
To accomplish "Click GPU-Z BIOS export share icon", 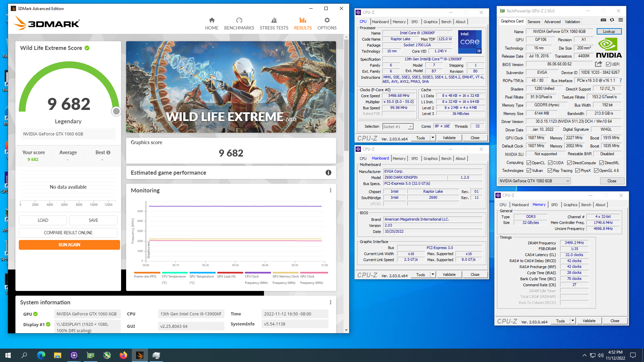I will pyautogui.click(x=598, y=64).
